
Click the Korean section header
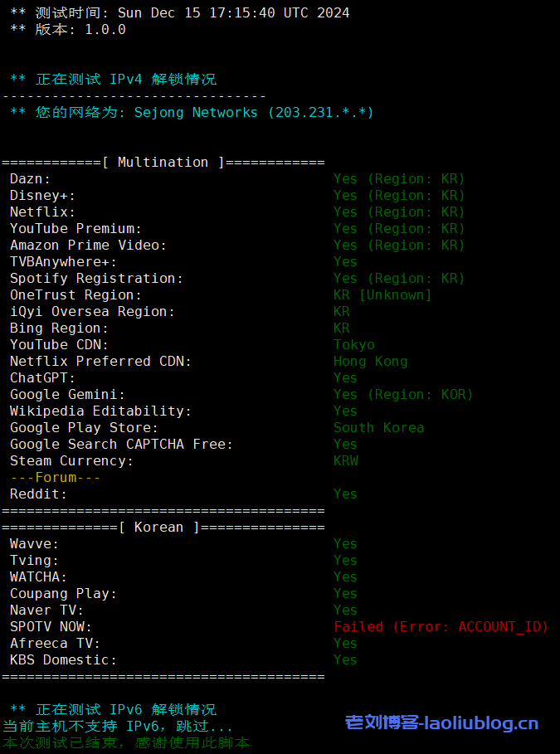[x=163, y=528]
